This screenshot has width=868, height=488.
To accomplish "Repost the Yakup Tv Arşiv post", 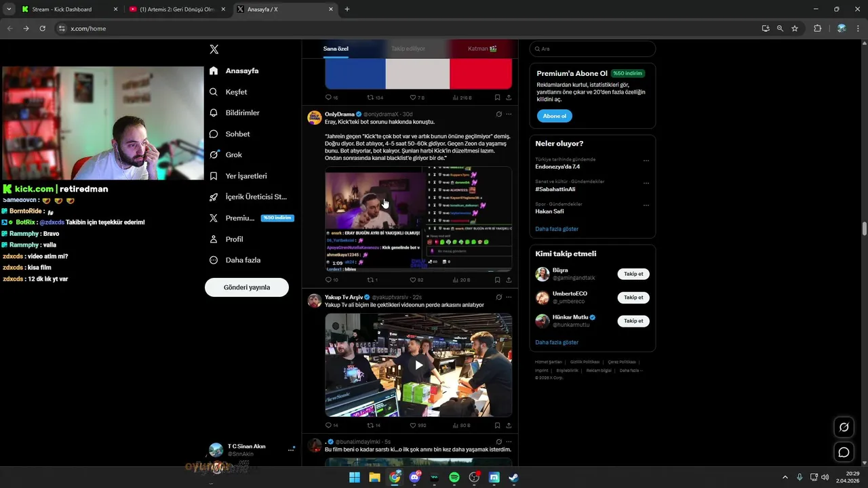I will 374,426.
